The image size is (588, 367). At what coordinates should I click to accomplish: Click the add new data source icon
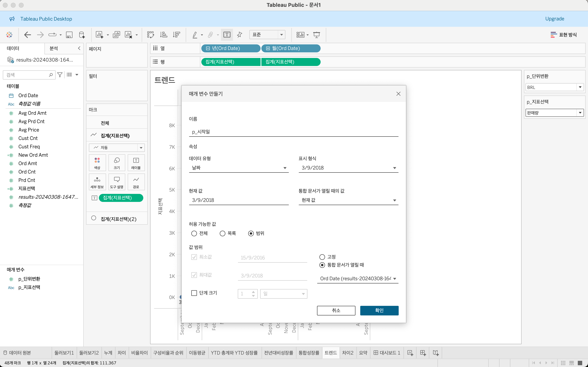[82, 35]
